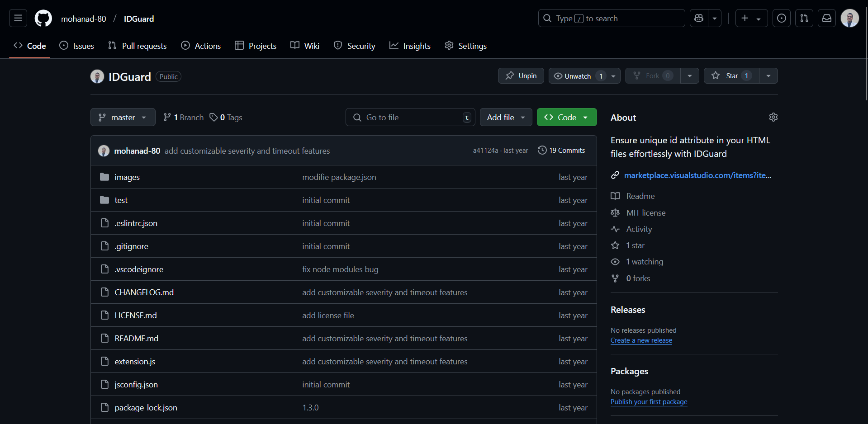Screen dimensions: 868x424
Task: Open the GitHub home icon
Action: tap(43, 18)
